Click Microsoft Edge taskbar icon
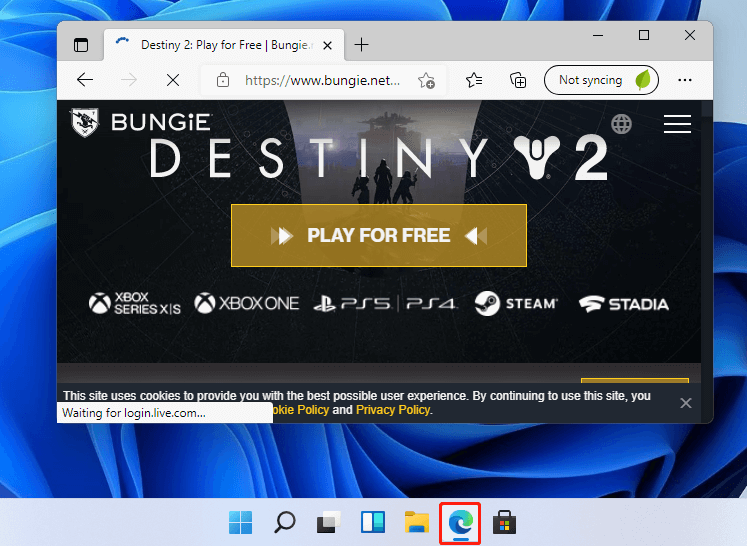The height and width of the screenshot is (546, 747). [460, 523]
